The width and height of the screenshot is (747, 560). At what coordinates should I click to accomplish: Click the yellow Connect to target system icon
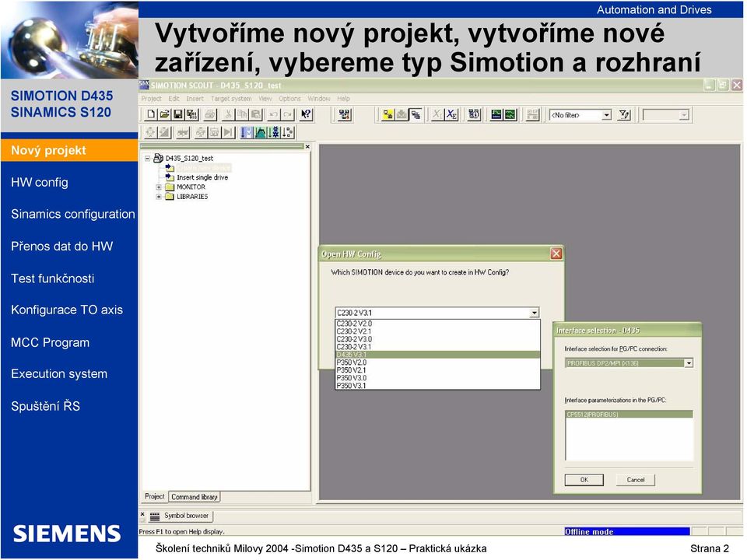[x=388, y=114]
